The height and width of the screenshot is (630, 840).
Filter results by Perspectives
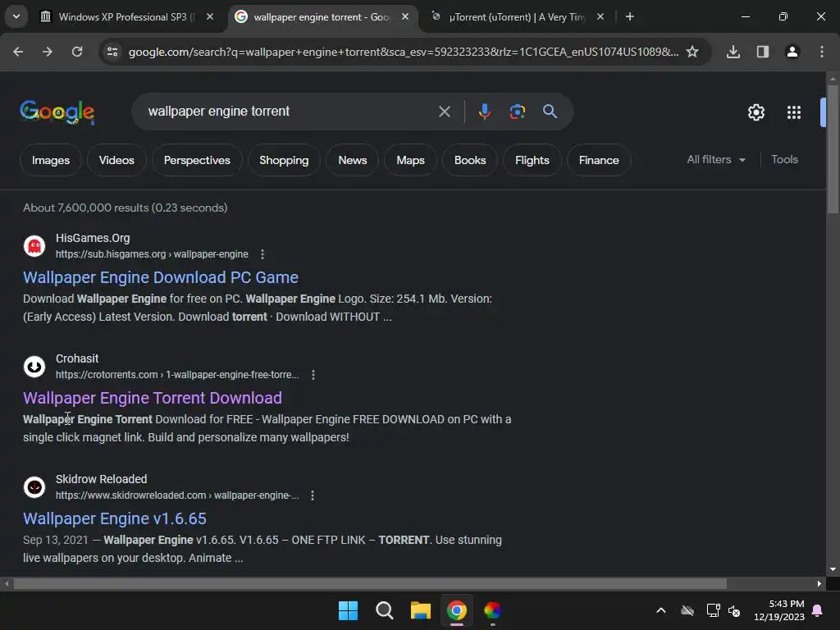coord(197,160)
